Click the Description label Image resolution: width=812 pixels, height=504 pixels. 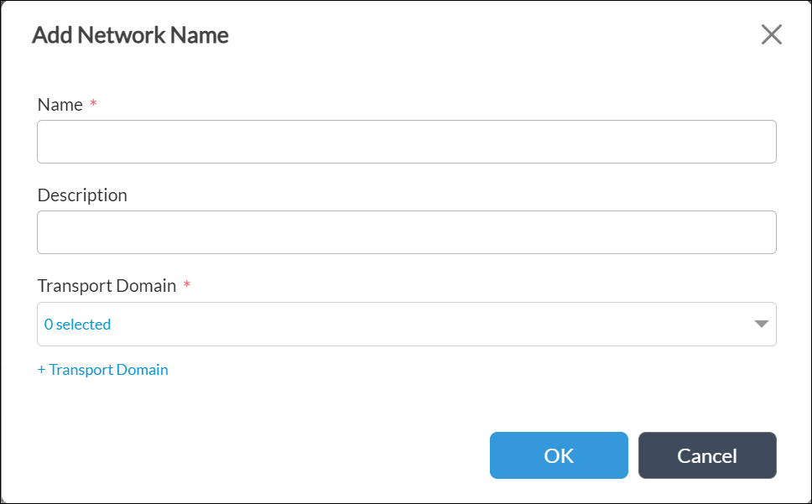pyautogui.click(x=81, y=195)
